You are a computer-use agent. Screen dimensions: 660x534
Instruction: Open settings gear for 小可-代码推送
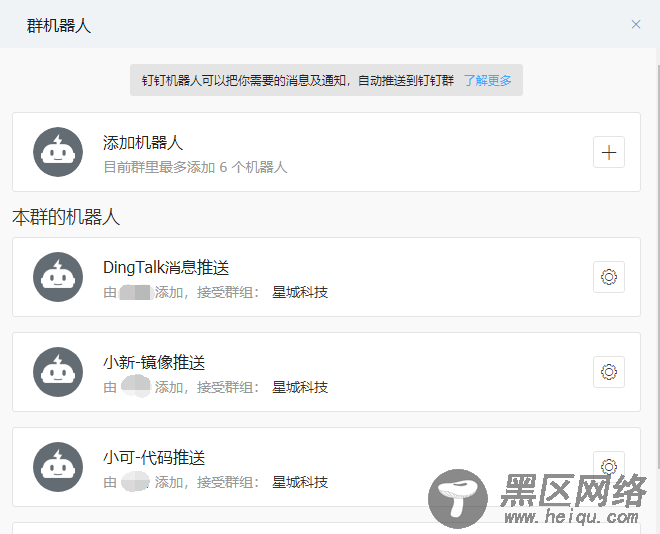[x=609, y=466]
